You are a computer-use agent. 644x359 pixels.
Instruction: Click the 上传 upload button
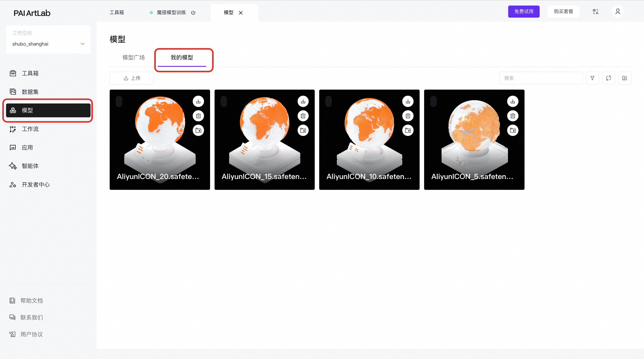132,78
